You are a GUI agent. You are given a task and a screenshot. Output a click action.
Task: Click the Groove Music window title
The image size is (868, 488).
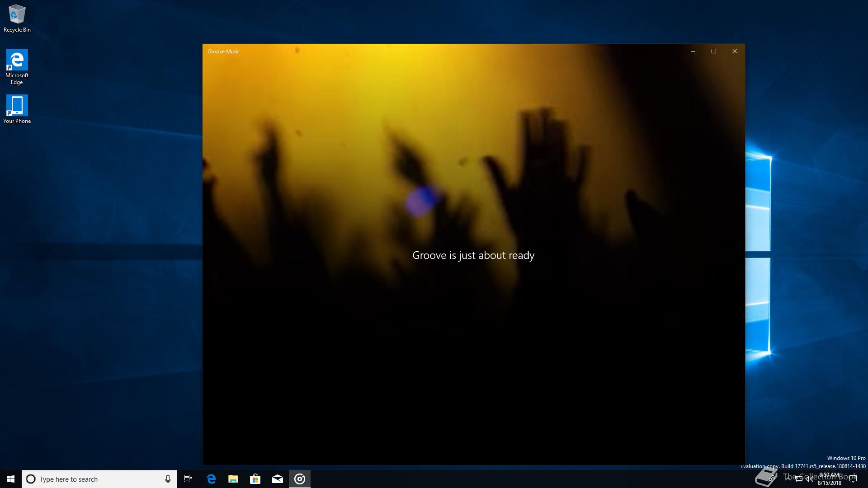(x=223, y=52)
